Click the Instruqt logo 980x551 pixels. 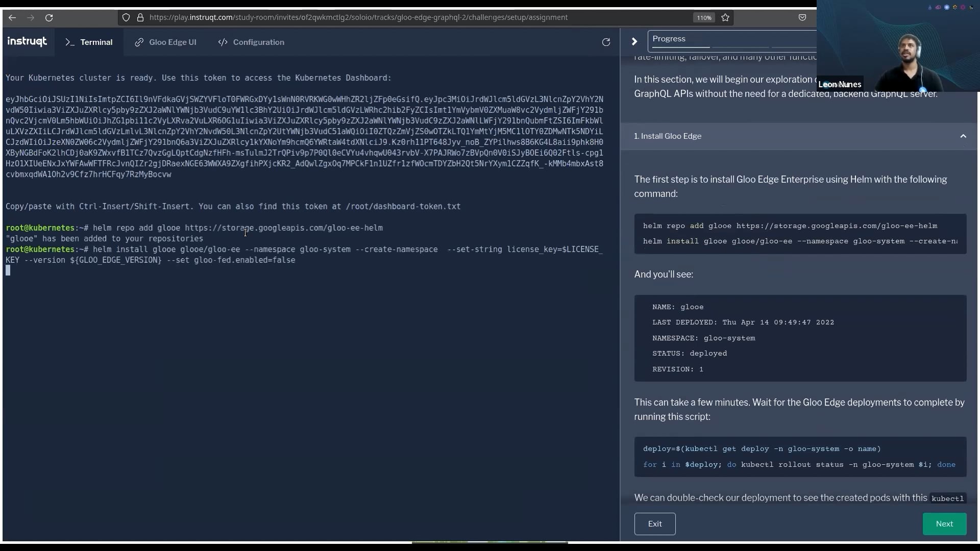[27, 42]
